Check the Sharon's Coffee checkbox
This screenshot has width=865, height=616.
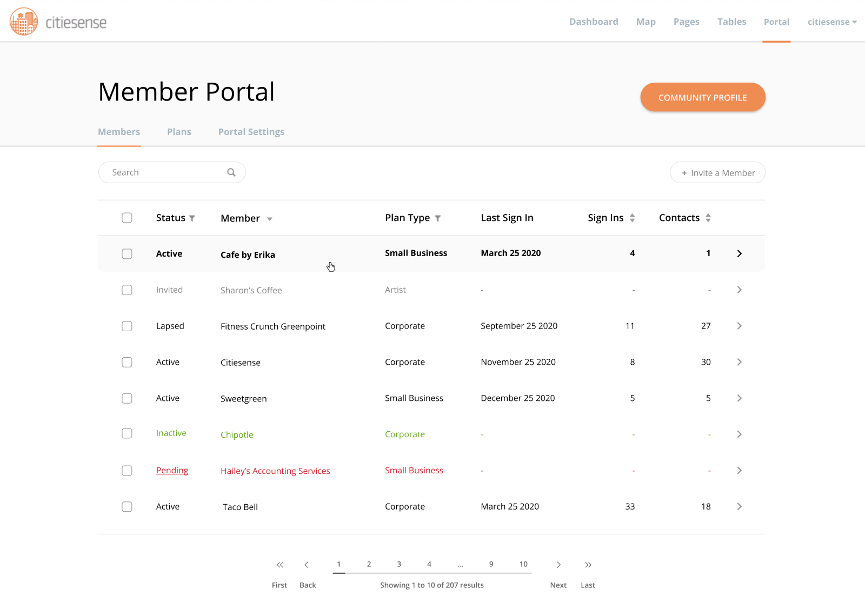tap(127, 290)
